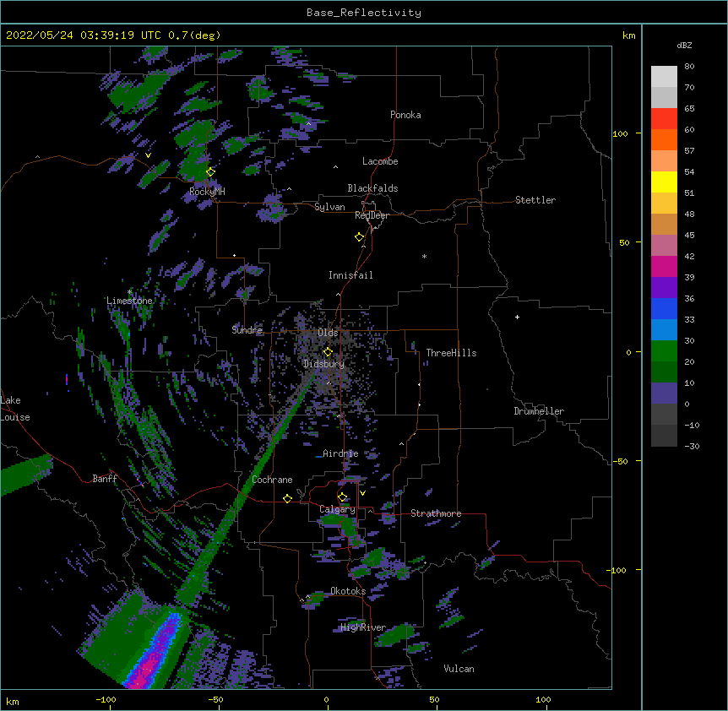The height and width of the screenshot is (711, 728).
Task: Click the yellow diamond marker above Calgary label
Action: [342, 497]
